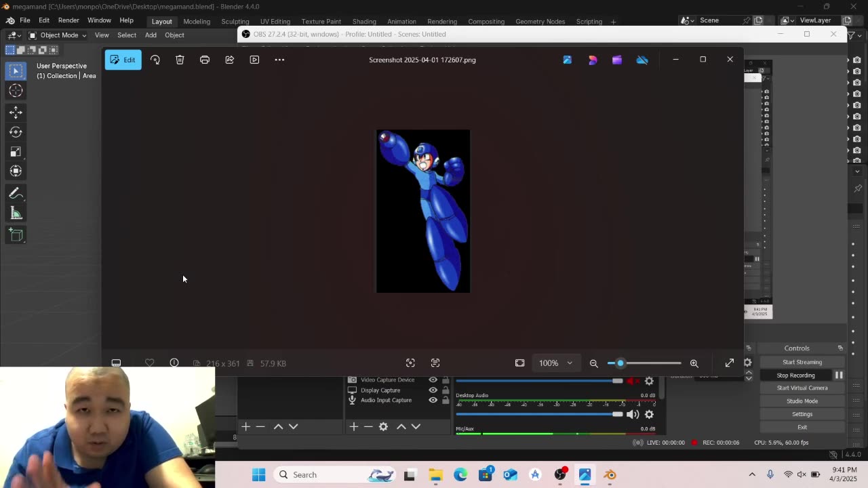Toggle Display Capture visibility eye in OBS

(433, 390)
